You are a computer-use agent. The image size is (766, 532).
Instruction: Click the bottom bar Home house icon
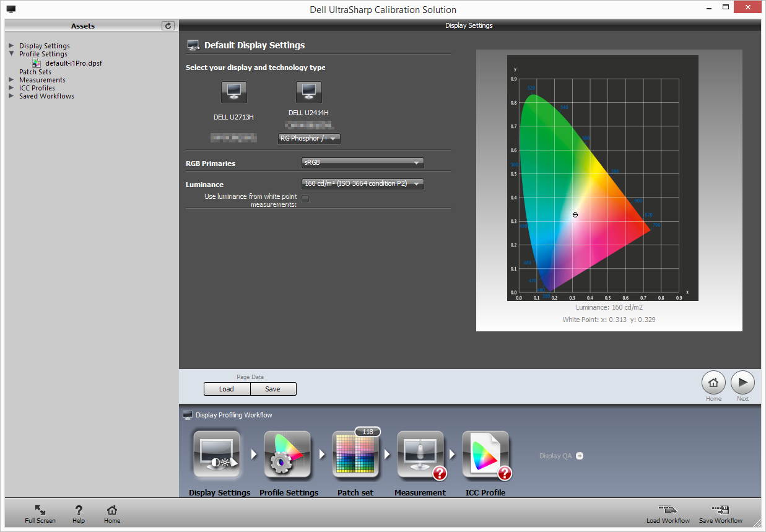[112, 510]
